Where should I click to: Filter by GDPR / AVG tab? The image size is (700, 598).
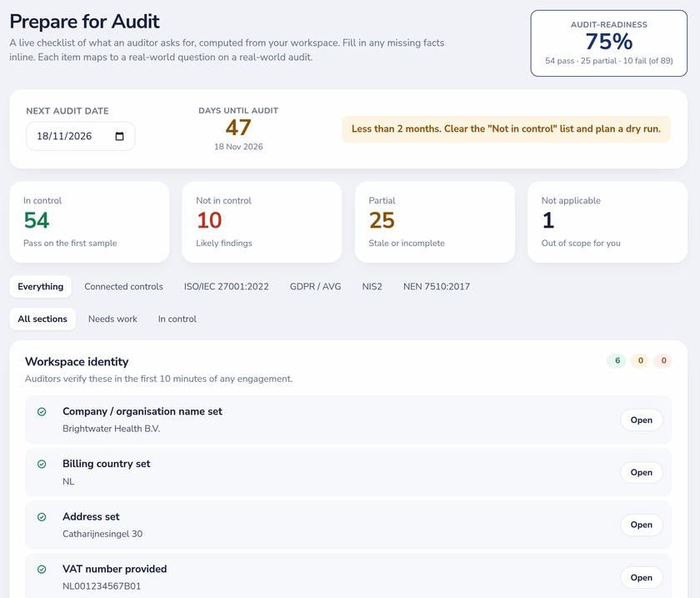pos(315,286)
